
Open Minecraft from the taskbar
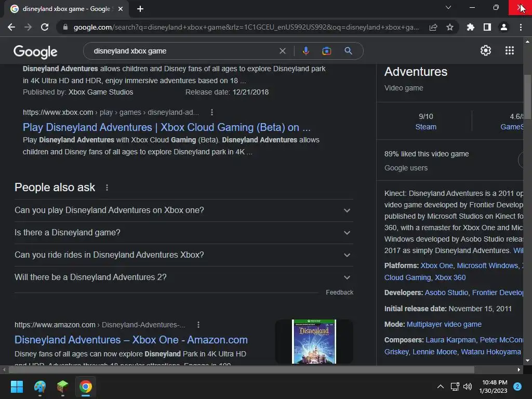pyautogui.click(x=63, y=387)
